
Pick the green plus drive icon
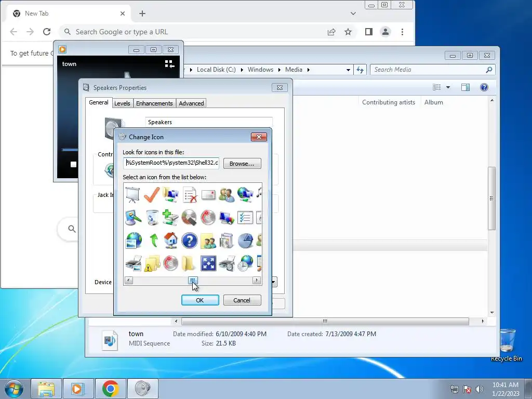(x=170, y=218)
